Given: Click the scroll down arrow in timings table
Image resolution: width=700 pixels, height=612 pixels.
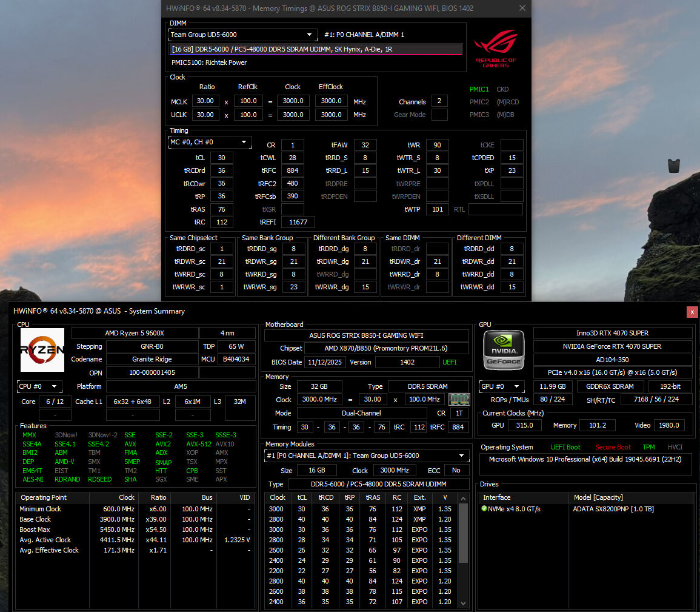Looking at the screenshot, I should [x=464, y=603].
